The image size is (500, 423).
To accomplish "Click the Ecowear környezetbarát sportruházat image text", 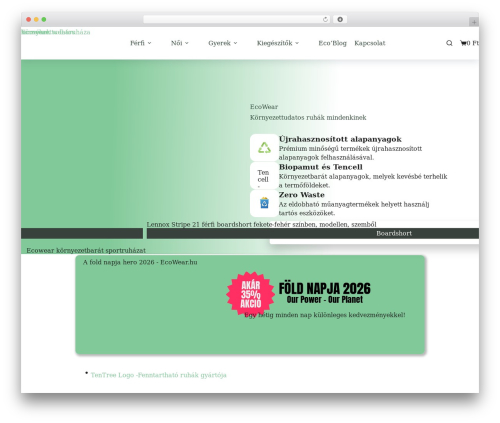I will [x=86, y=250].
